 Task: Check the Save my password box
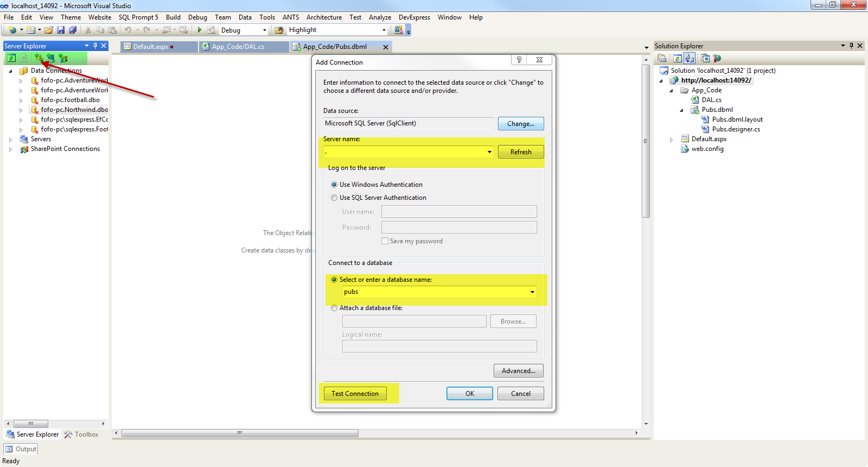click(385, 241)
